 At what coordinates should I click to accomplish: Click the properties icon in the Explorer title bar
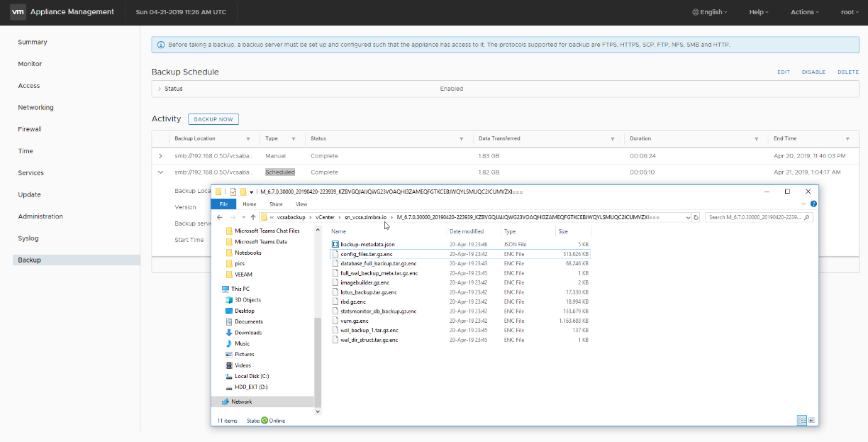coord(233,192)
